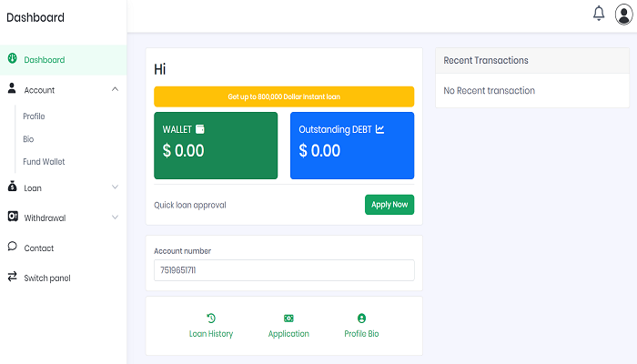The width and height of the screenshot is (637, 364).
Task: Click the wallet icon in the WALLET card
Action: (x=200, y=129)
